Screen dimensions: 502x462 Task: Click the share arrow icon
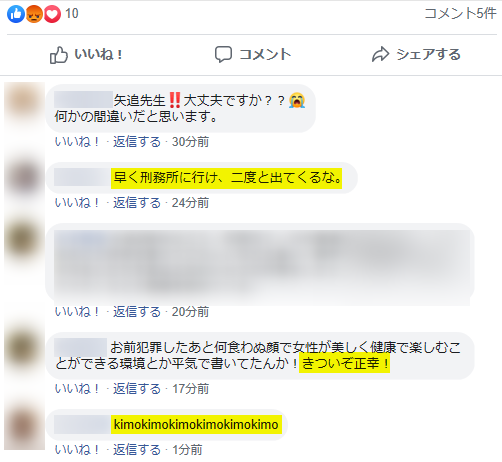(380, 54)
